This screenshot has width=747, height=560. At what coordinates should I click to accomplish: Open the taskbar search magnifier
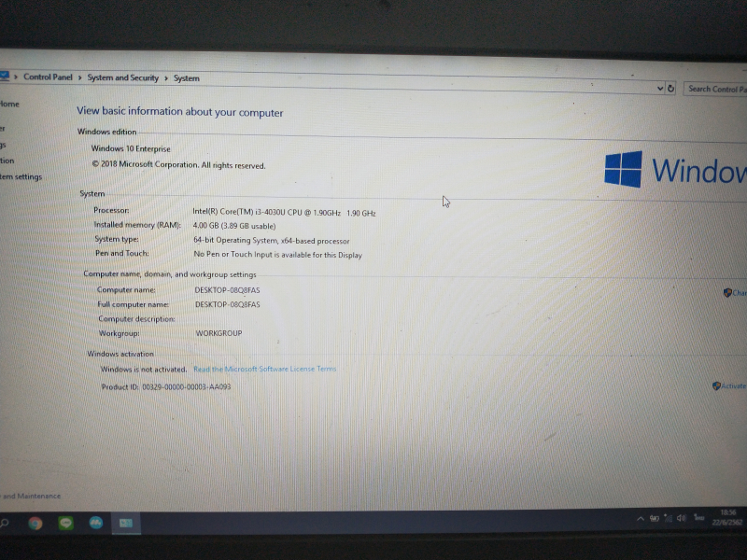[x=5, y=523]
